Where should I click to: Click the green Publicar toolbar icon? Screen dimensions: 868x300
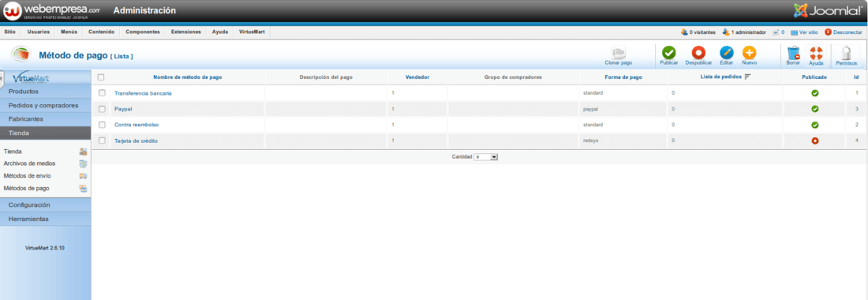[x=668, y=53]
